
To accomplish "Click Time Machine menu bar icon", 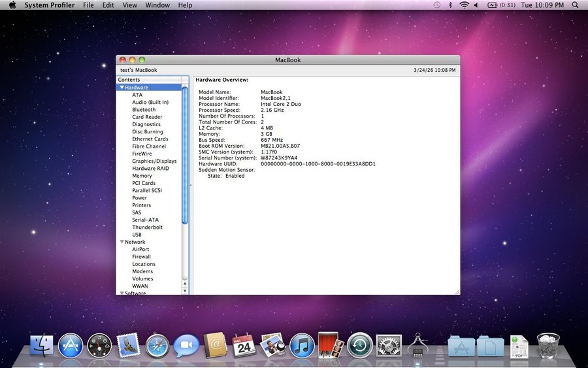I will (436, 5).
